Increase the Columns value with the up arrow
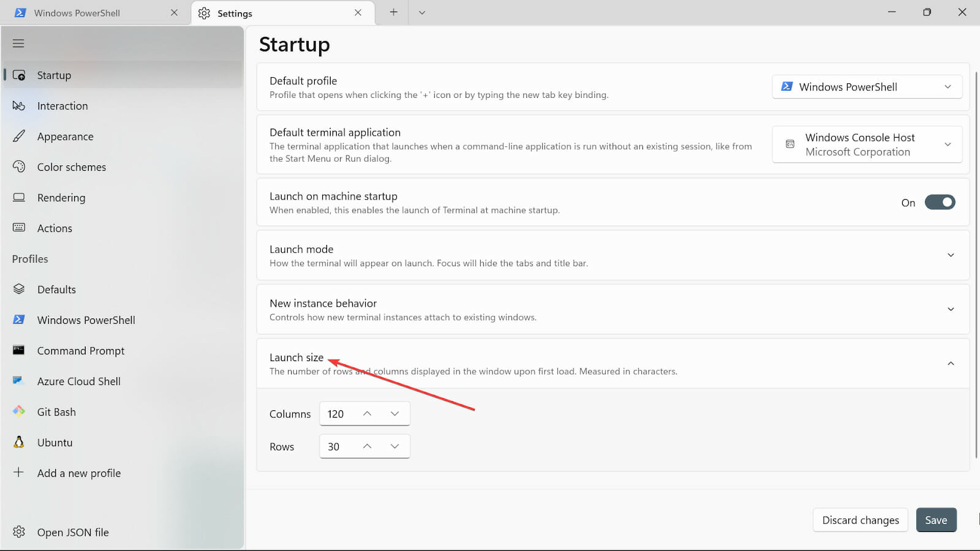 (367, 414)
